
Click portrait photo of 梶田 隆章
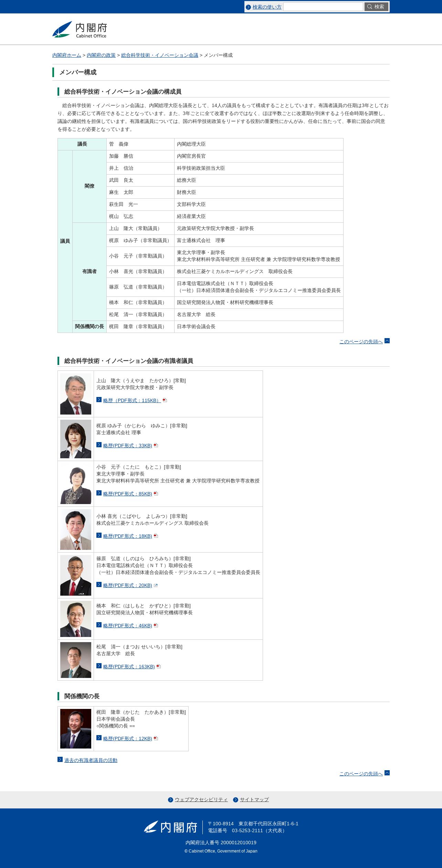(76, 729)
